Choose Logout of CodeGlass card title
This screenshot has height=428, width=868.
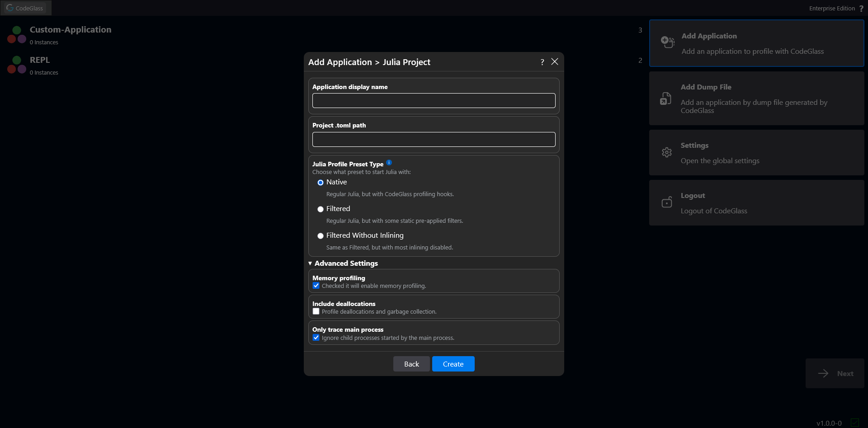(693, 196)
